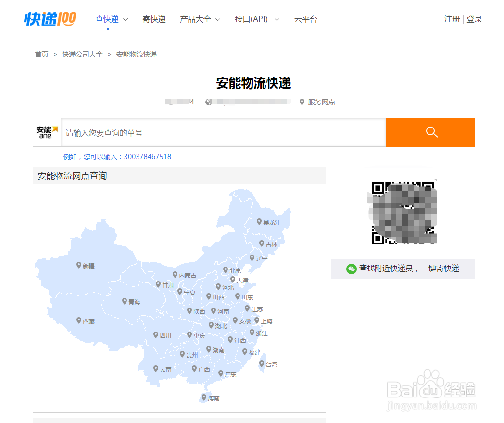Click the 宁夏 label on map
This screenshot has width=504, height=423.
pos(189,292)
